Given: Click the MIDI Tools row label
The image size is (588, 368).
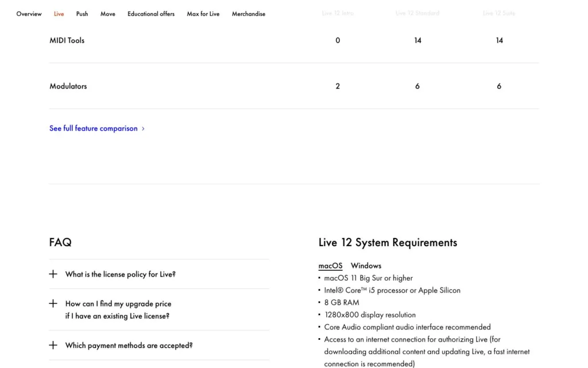Looking at the screenshot, I should [67, 40].
